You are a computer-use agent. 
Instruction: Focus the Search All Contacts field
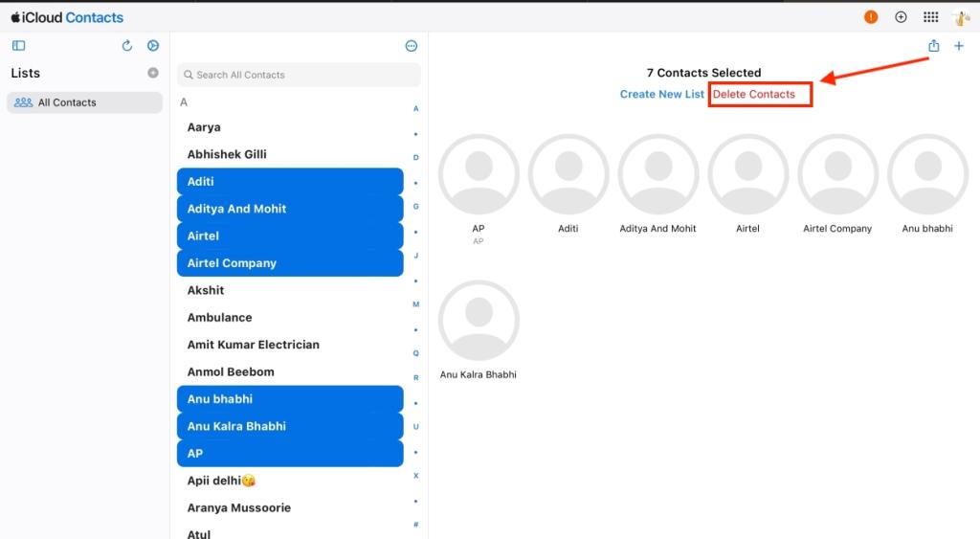coord(299,75)
